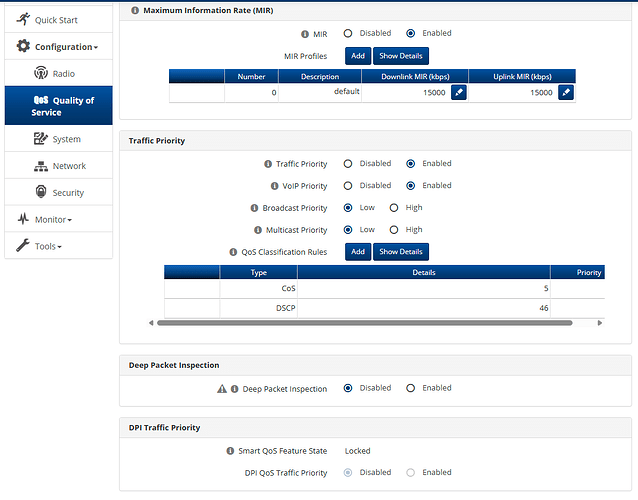The height and width of the screenshot is (500, 638).
Task: Set MIR to Disabled
Action: 348,33
